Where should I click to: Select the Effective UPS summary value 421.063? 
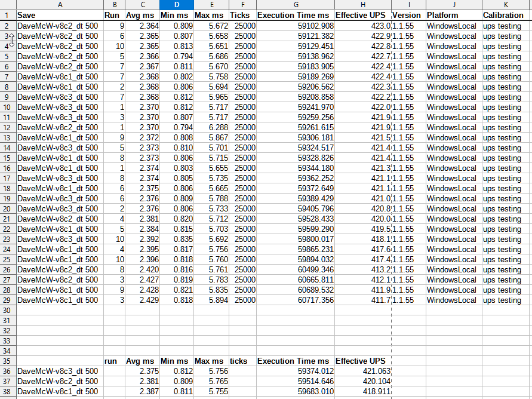[362, 371]
